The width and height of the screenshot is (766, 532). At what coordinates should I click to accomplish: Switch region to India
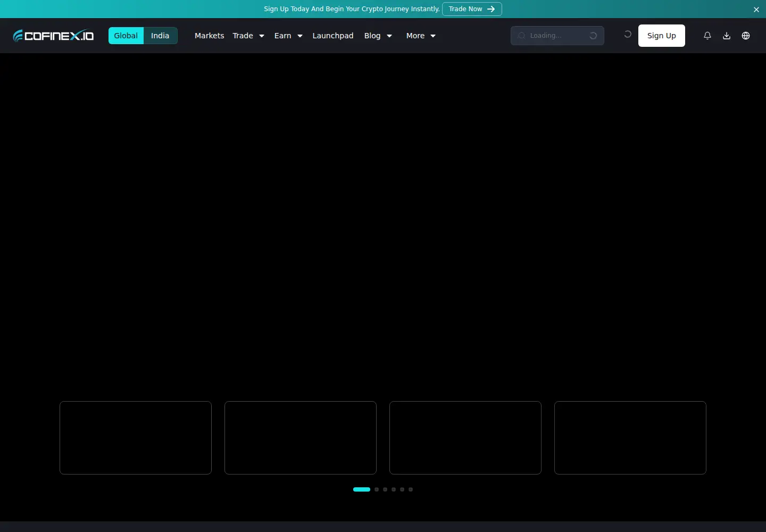click(160, 36)
